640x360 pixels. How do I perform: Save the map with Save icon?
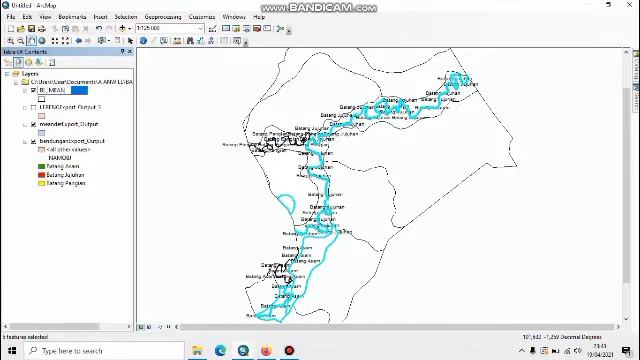(x=31, y=29)
